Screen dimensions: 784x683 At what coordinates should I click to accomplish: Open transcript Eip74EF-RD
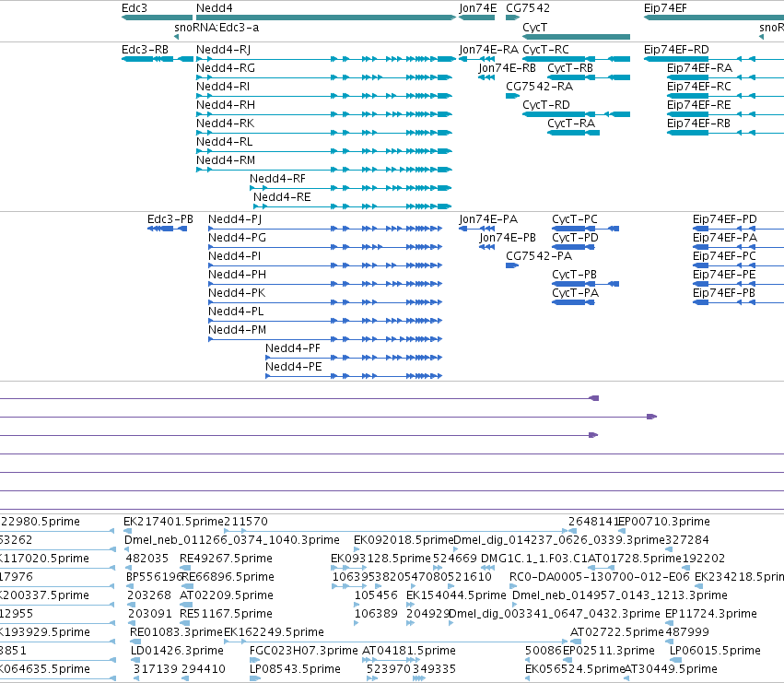[x=676, y=50]
